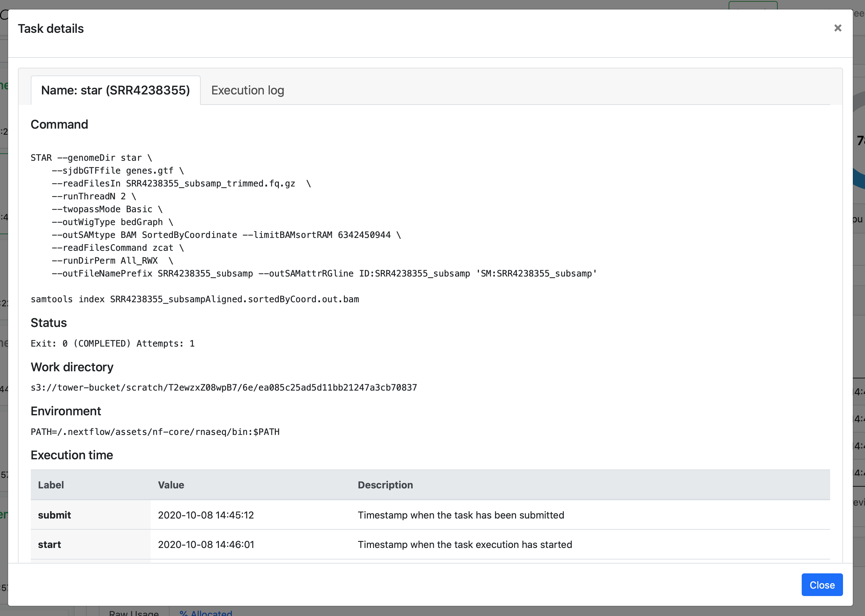
Task: Switch to the Execution log tab
Action: click(247, 90)
